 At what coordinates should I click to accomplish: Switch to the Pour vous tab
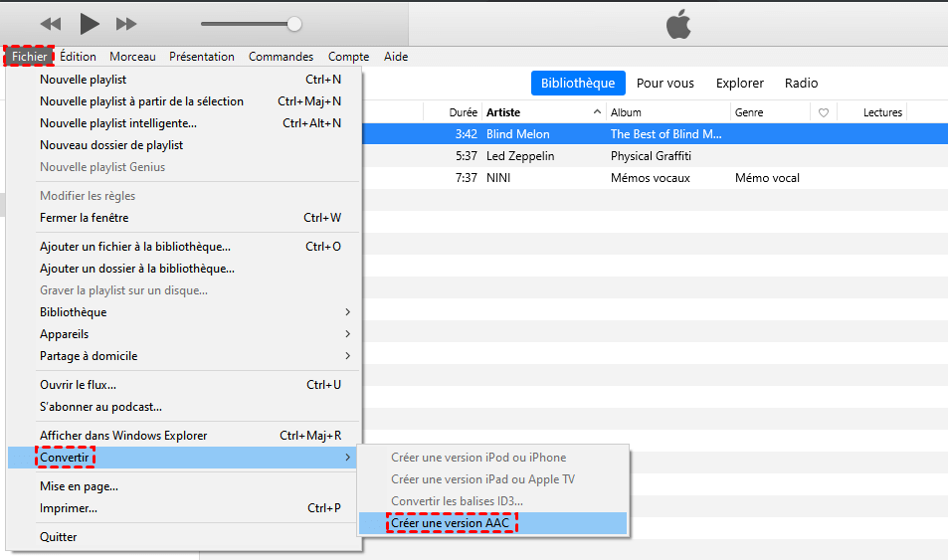click(665, 83)
